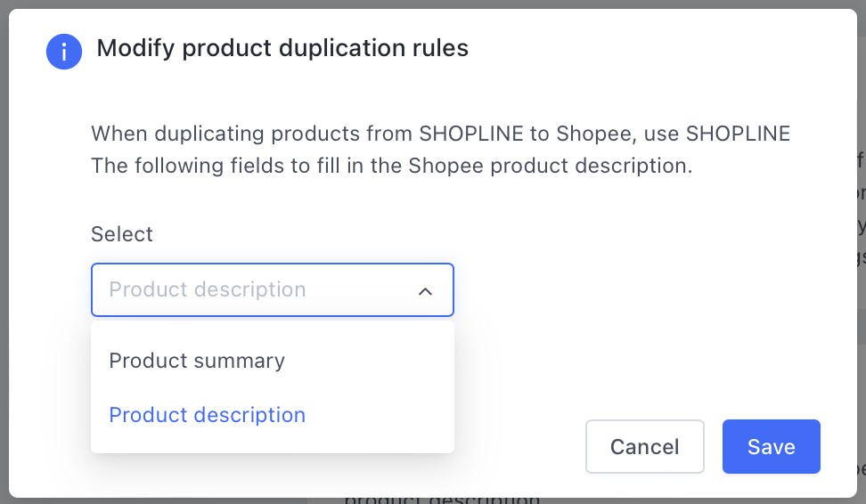The image size is (866, 504).
Task: Save the duplication rule changes
Action: [x=771, y=447]
